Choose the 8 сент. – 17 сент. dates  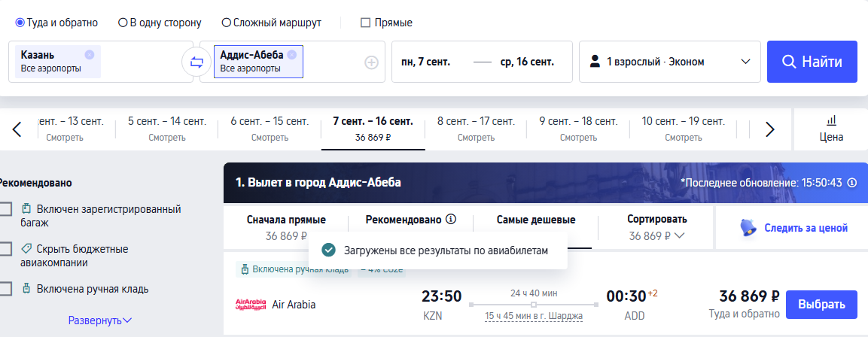coord(476,128)
